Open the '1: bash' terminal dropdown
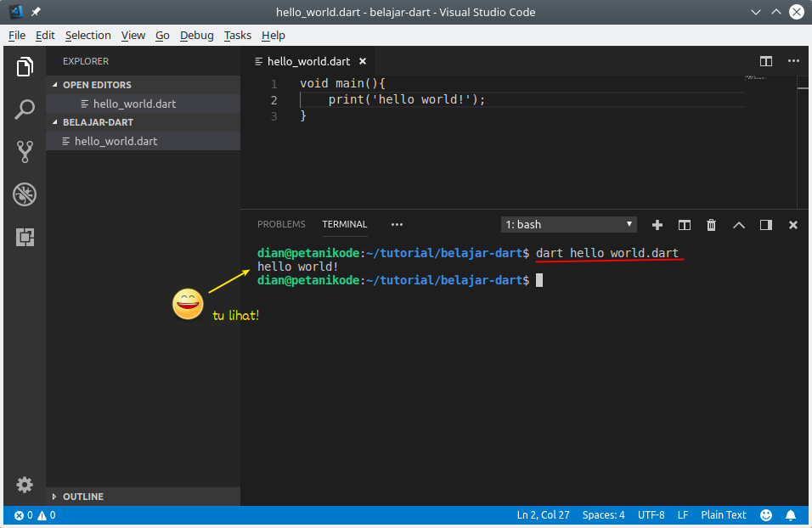Image resolution: width=812 pixels, height=528 pixels. [567, 224]
